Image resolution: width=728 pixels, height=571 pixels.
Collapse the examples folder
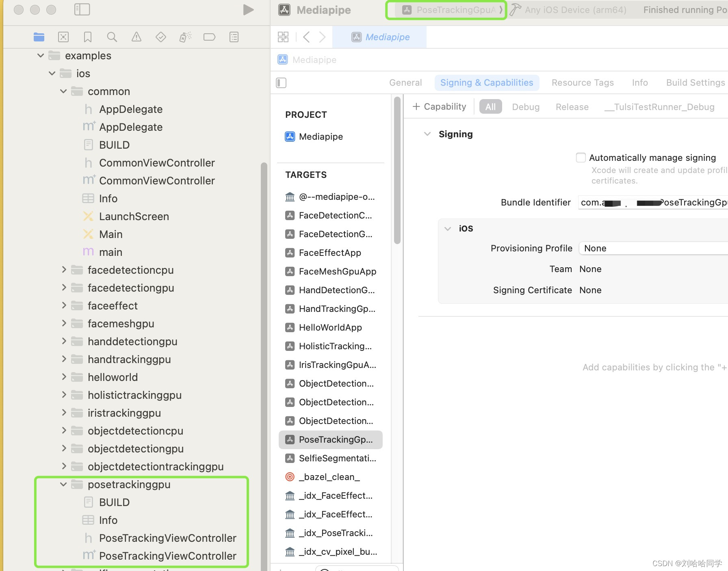tap(40, 56)
